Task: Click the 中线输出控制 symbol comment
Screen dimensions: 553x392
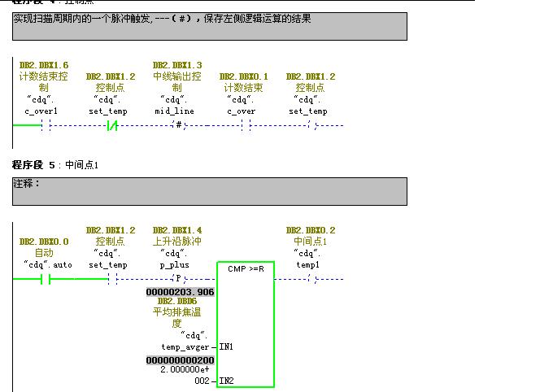Action: coord(177,81)
